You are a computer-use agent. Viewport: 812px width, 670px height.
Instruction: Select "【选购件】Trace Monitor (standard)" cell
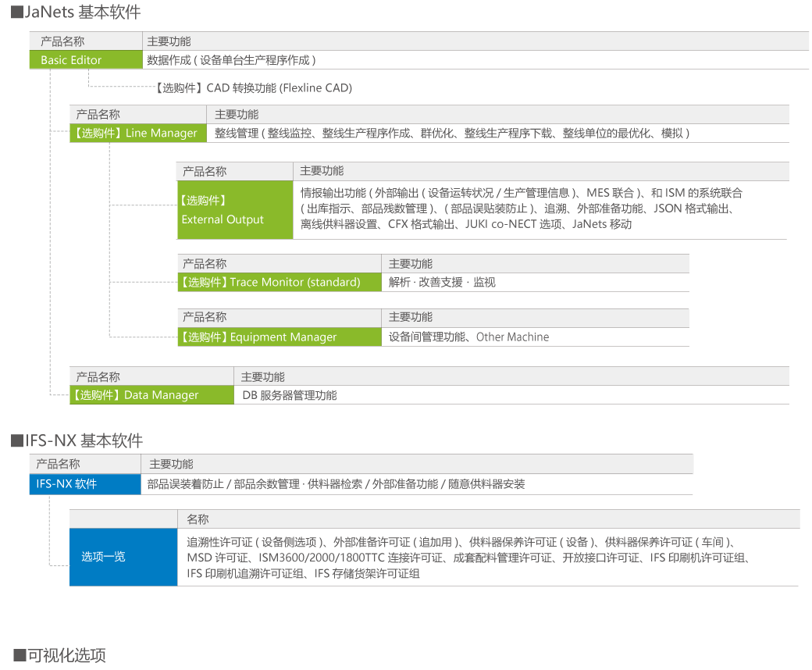coord(280,282)
